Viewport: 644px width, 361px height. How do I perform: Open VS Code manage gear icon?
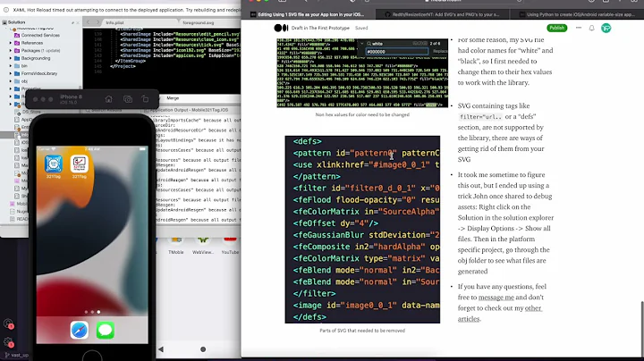tap(8, 341)
